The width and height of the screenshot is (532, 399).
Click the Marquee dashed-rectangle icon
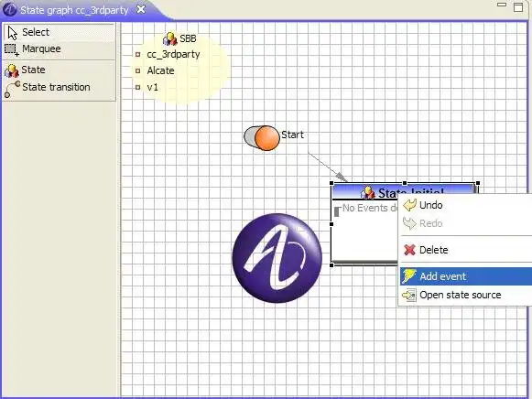click(12, 50)
